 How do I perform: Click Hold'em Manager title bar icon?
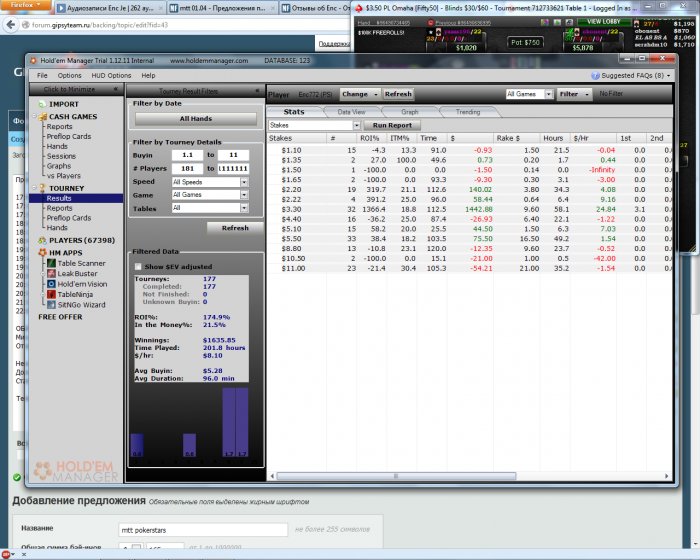(x=33, y=60)
